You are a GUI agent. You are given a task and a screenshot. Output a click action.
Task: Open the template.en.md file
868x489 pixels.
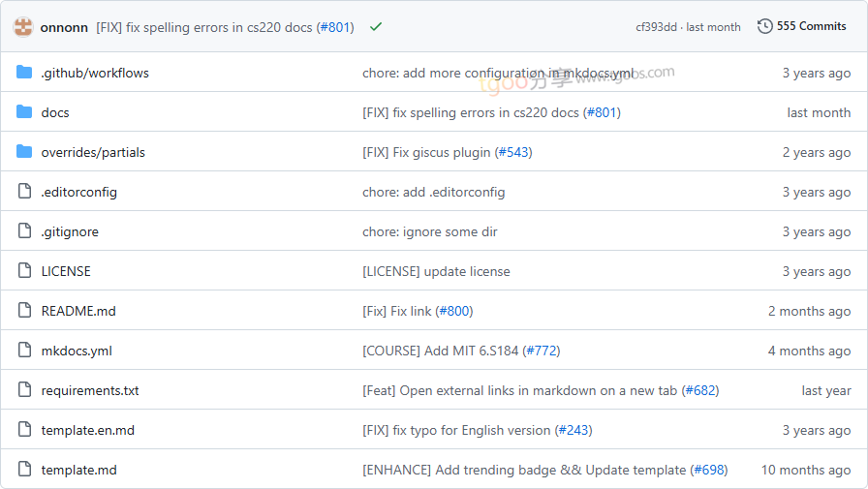(x=87, y=430)
